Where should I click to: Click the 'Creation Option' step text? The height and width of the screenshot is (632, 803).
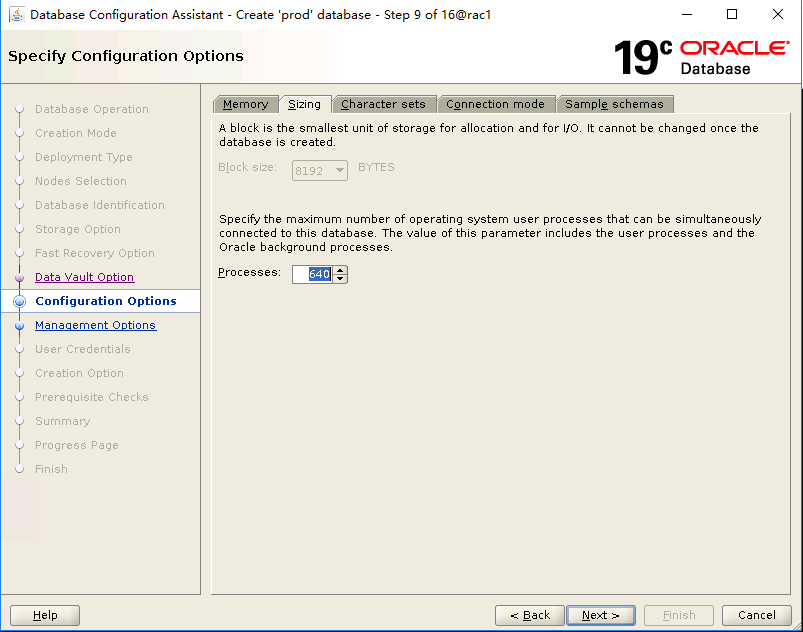(x=79, y=373)
